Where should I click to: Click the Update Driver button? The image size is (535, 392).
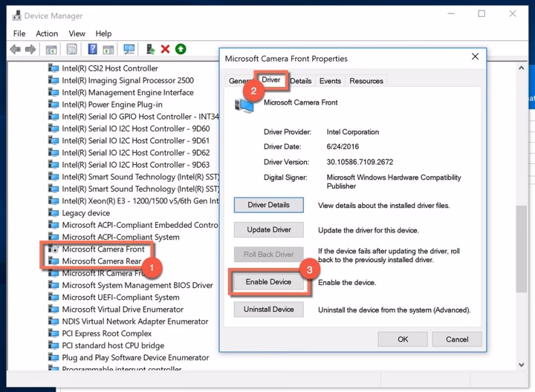(269, 229)
